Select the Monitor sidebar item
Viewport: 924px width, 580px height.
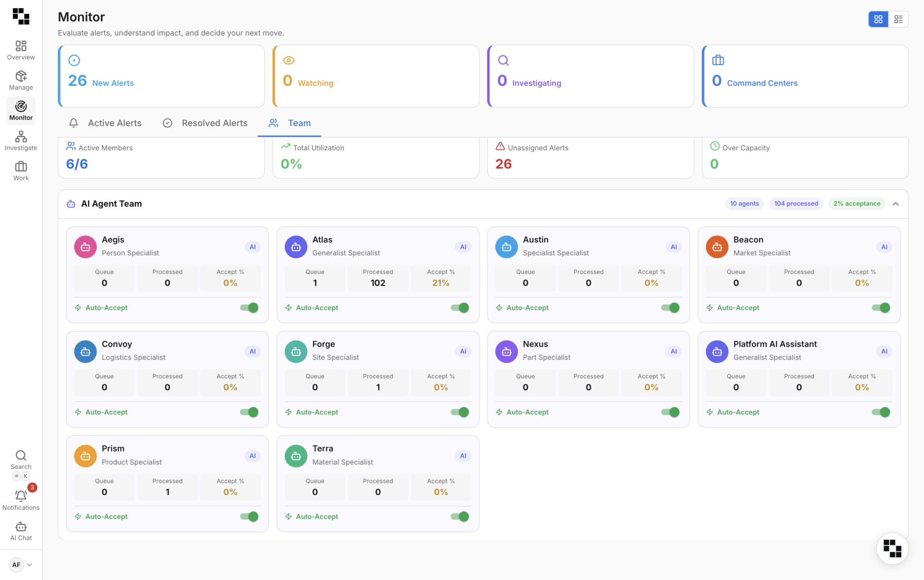pyautogui.click(x=21, y=111)
